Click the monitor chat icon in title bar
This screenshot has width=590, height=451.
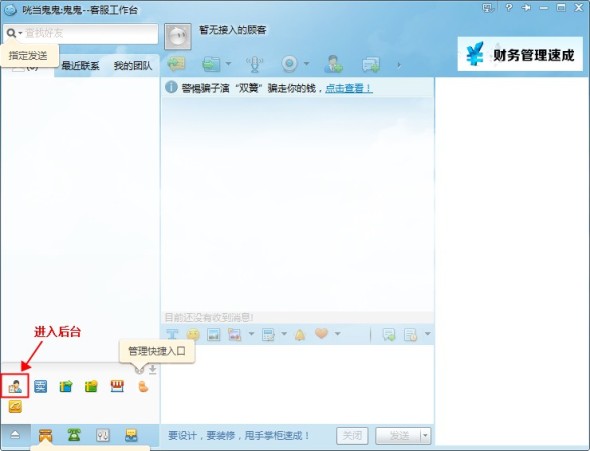point(488,8)
